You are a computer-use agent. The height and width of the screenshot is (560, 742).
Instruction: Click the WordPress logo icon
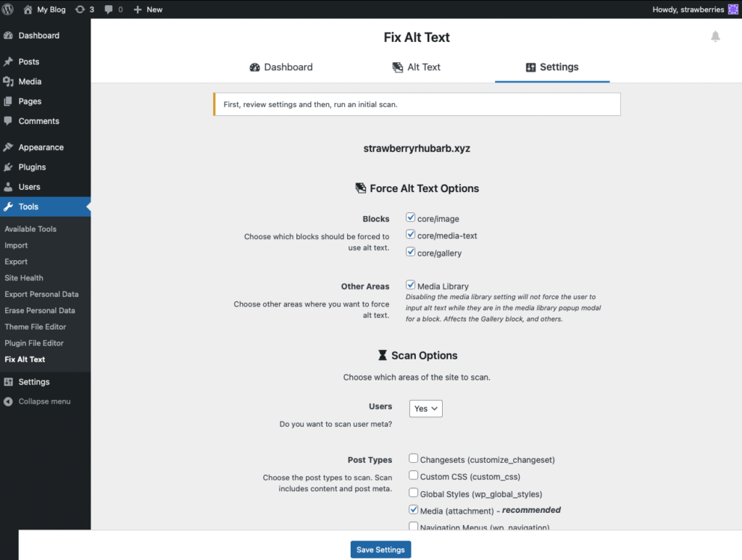9,9
